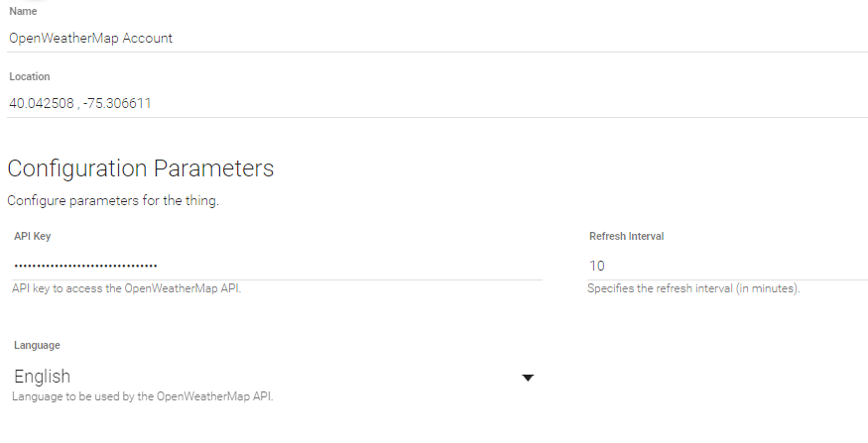The width and height of the screenshot is (868, 443).
Task: Click the Language label
Action: point(37,345)
